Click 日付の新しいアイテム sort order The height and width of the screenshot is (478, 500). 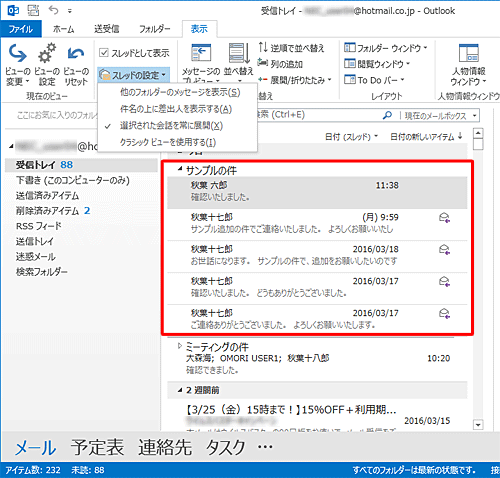(x=426, y=136)
